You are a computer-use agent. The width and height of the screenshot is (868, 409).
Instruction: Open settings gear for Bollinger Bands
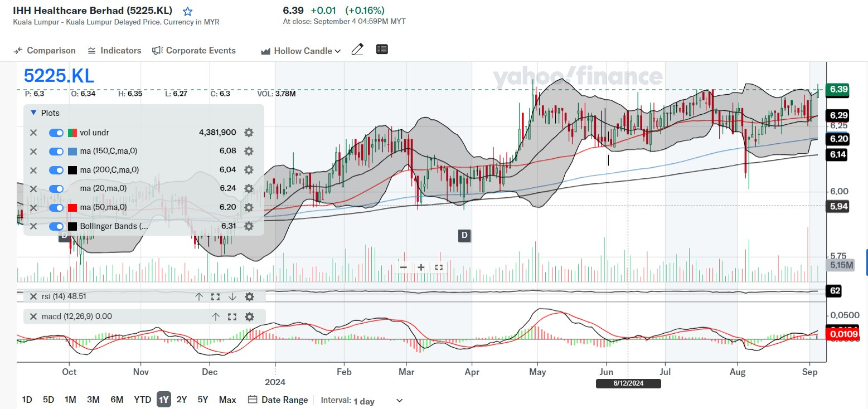point(249,226)
